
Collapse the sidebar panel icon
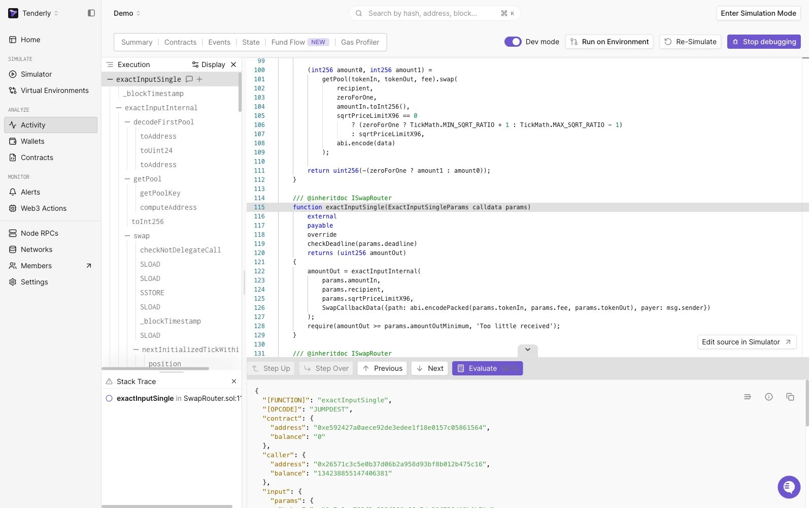[91, 13]
